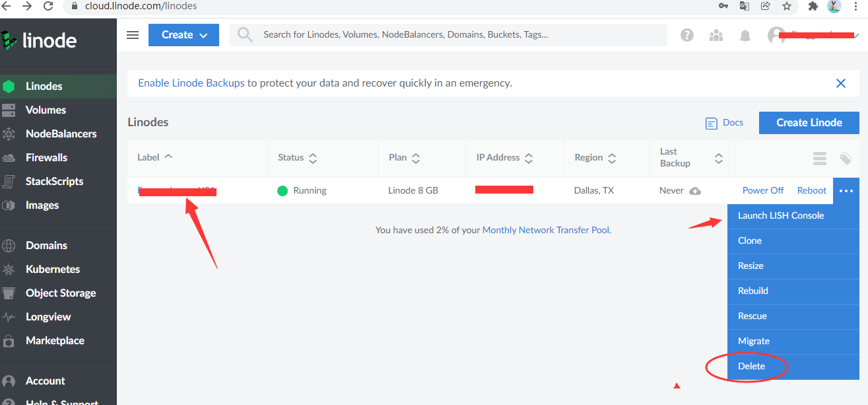The height and width of the screenshot is (405, 868).
Task: Click the NodeBalancers sidebar icon
Action: coord(9,134)
